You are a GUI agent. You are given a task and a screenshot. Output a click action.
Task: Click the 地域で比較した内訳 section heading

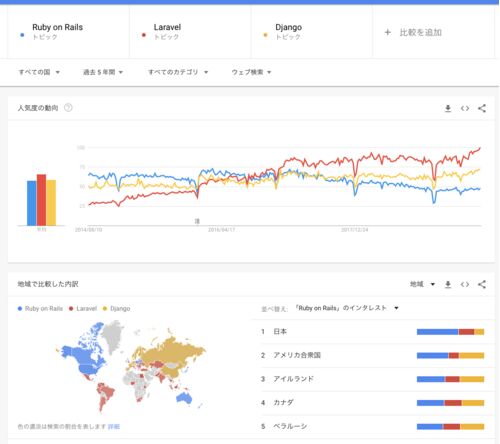[x=48, y=284]
